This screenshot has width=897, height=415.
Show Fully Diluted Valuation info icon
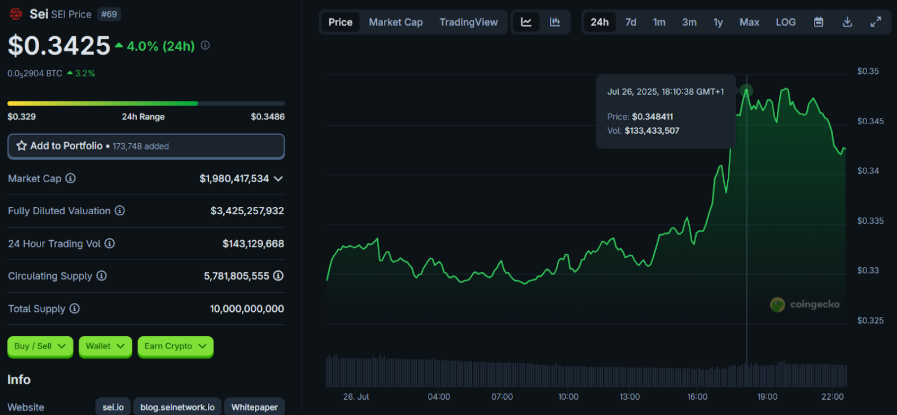pyautogui.click(x=120, y=211)
